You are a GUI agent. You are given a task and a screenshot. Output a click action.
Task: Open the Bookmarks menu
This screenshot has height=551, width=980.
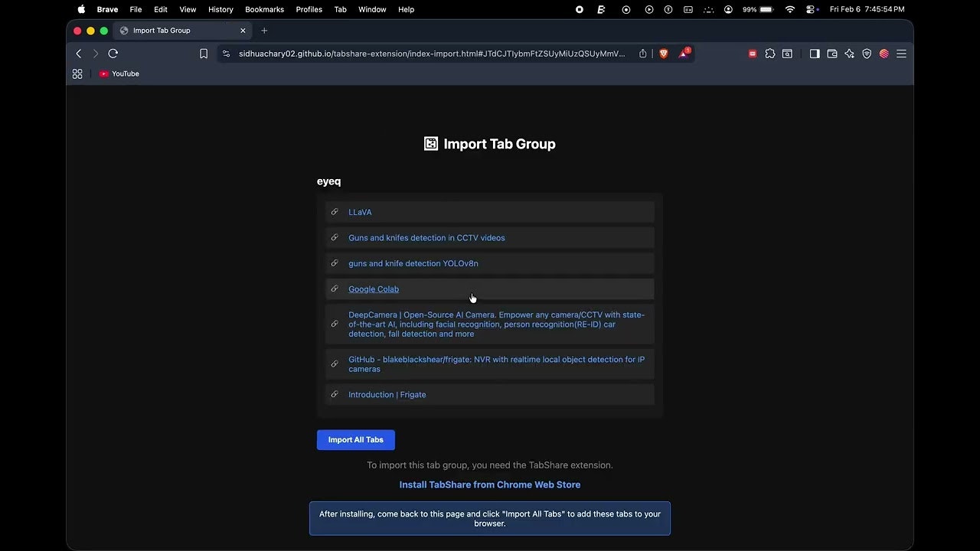point(264,9)
